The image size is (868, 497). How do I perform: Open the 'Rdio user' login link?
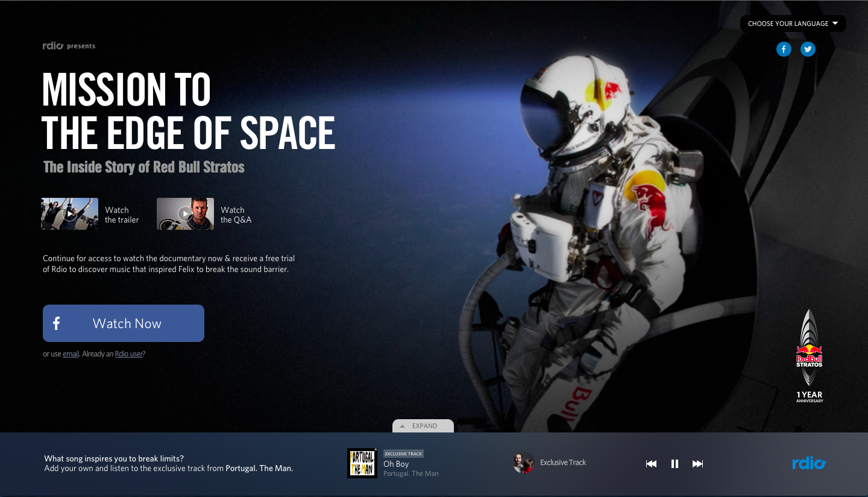pyautogui.click(x=129, y=354)
